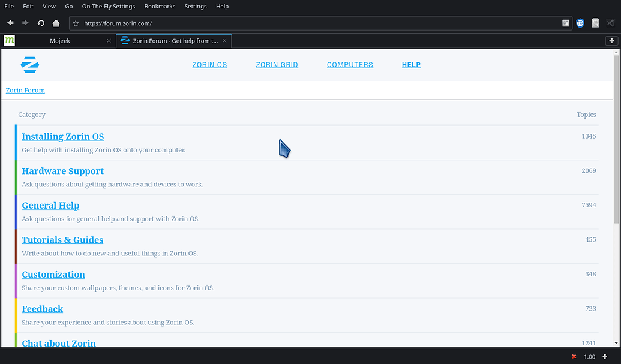621x364 pixels.
Task: Open the Bookmarks menu
Action: click(x=160, y=7)
